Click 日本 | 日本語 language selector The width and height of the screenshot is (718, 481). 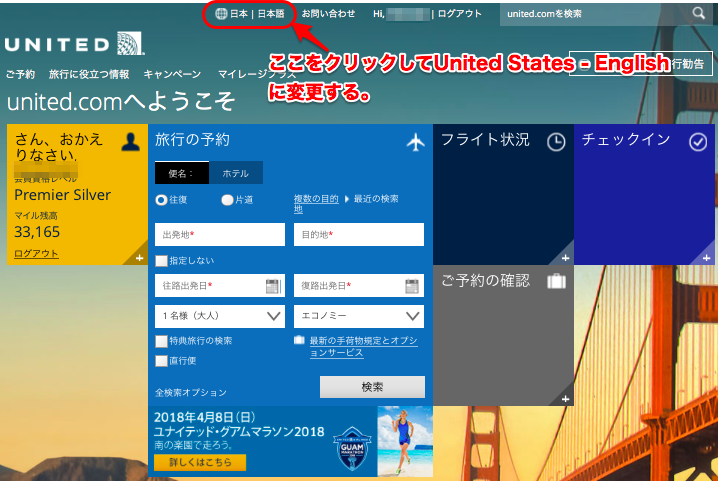[250, 14]
